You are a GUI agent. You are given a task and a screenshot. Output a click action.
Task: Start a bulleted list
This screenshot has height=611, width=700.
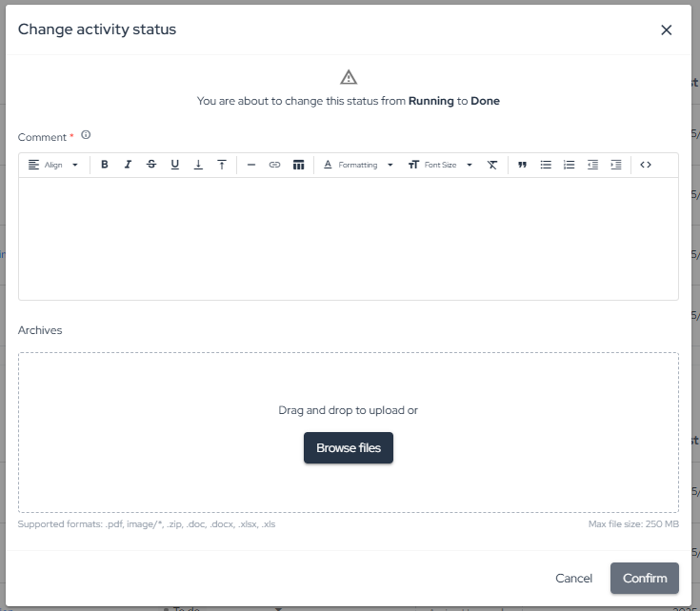click(x=546, y=165)
